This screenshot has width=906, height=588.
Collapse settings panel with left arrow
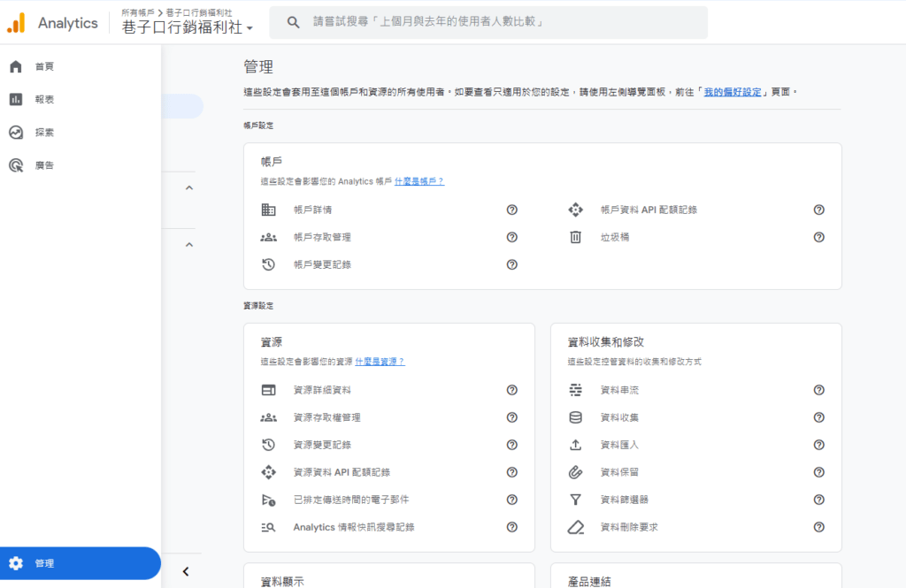click(186, 571)
